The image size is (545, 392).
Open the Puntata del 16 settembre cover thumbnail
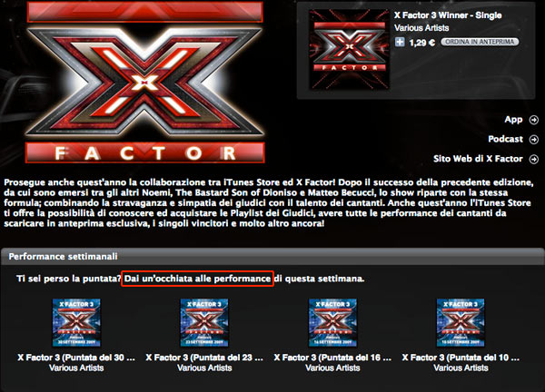click(332, 322)
